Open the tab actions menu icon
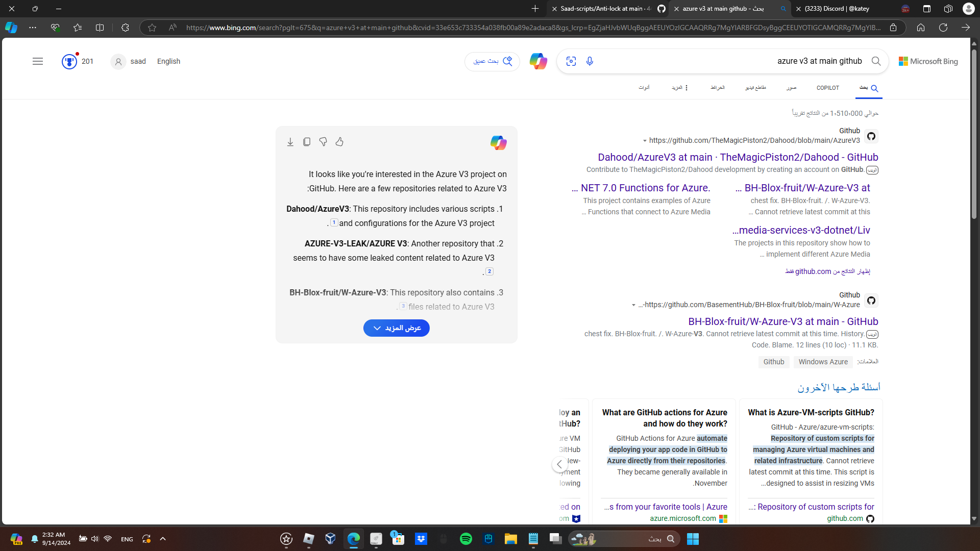Screen dimensions: 980x551 [927, 9]
